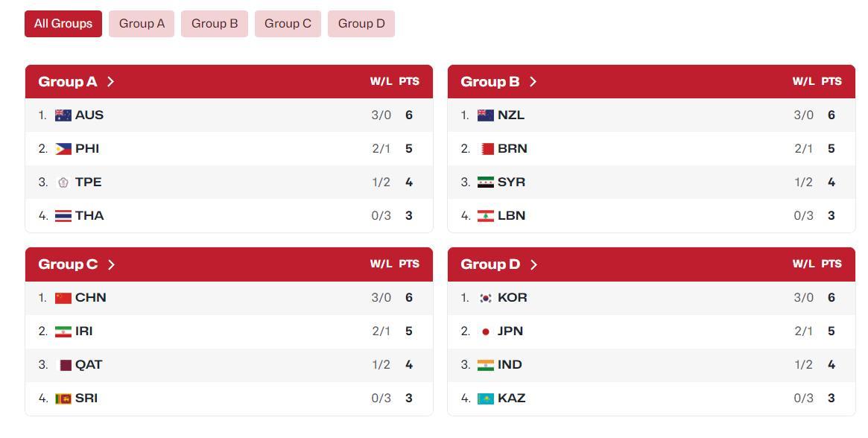Screen dimensions: 868x438
Task: Expand Group C using the chevron
Action: pyautogui.click(x=111, y=264)
